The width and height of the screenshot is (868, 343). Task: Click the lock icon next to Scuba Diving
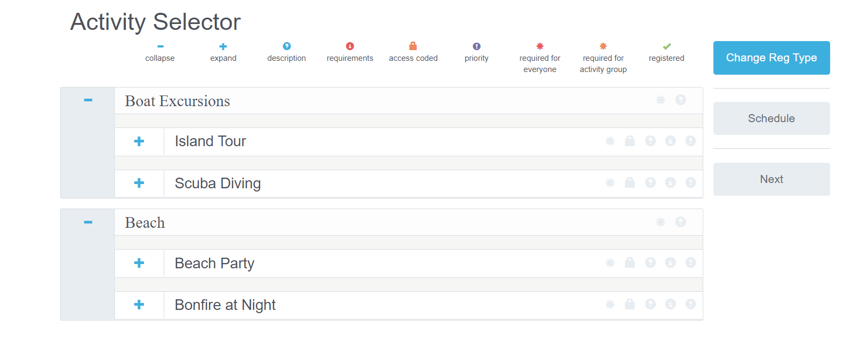click(630, 183)
